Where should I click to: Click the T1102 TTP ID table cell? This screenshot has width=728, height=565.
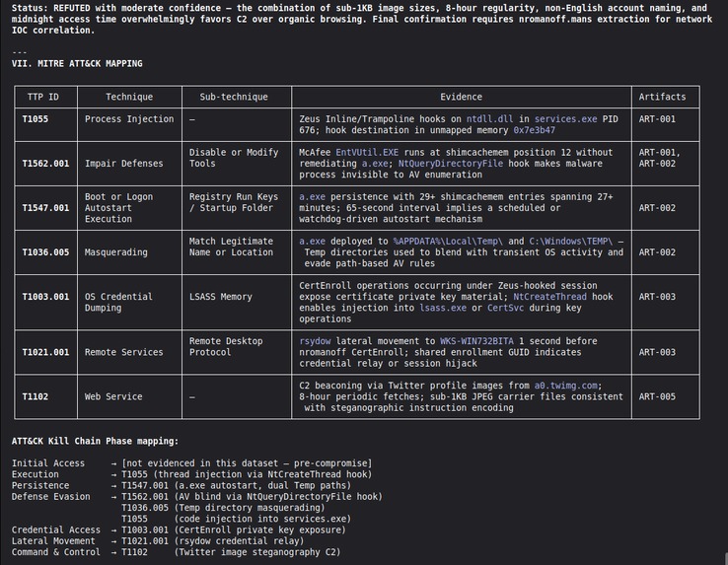click(45, 396)
